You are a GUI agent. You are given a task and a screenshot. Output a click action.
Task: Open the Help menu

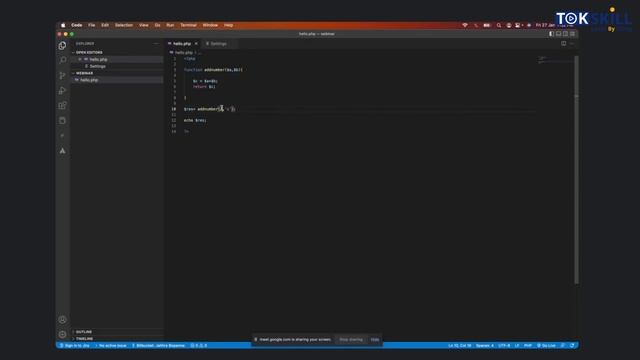(x=228, y=25)
